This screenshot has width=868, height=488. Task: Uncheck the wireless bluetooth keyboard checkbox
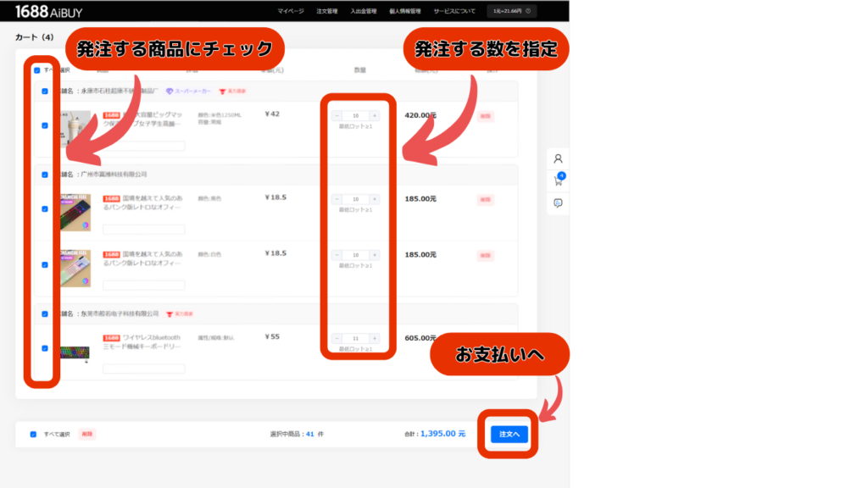click(45, 347)
